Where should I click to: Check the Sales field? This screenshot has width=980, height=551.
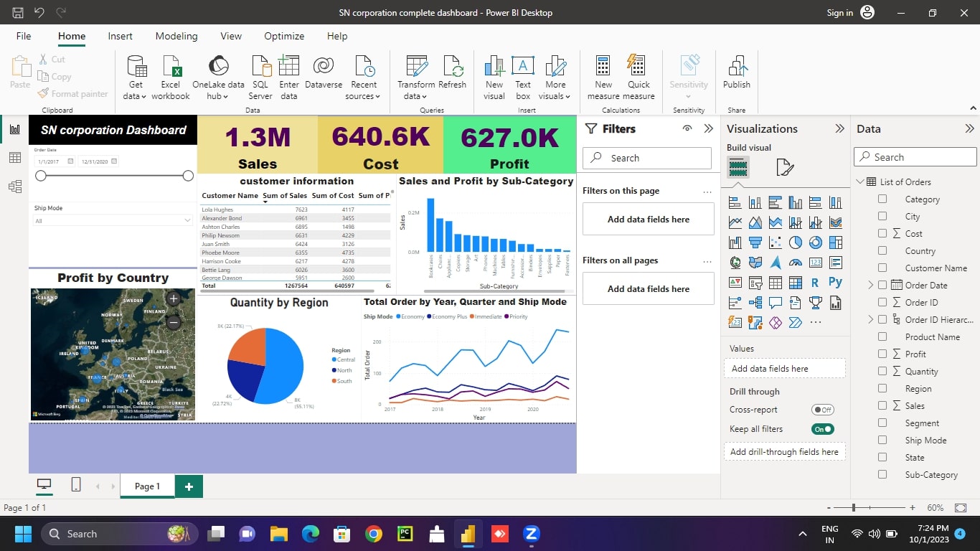[882, 405]
